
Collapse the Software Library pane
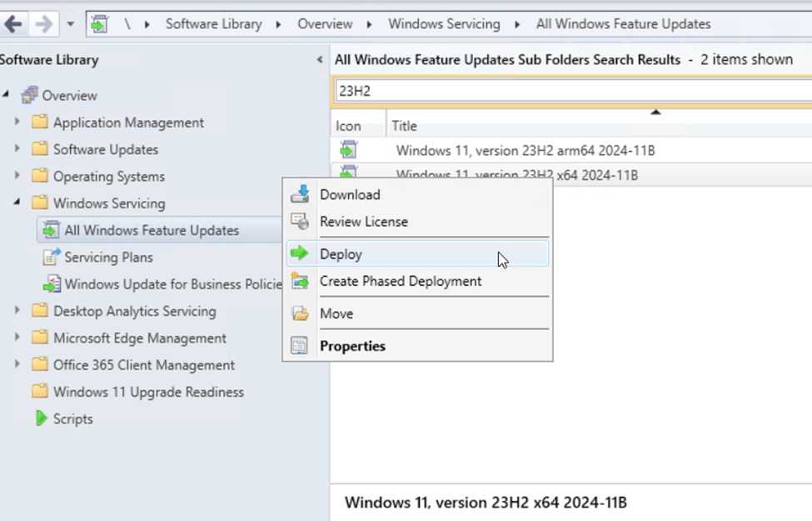tap(320, 60)
